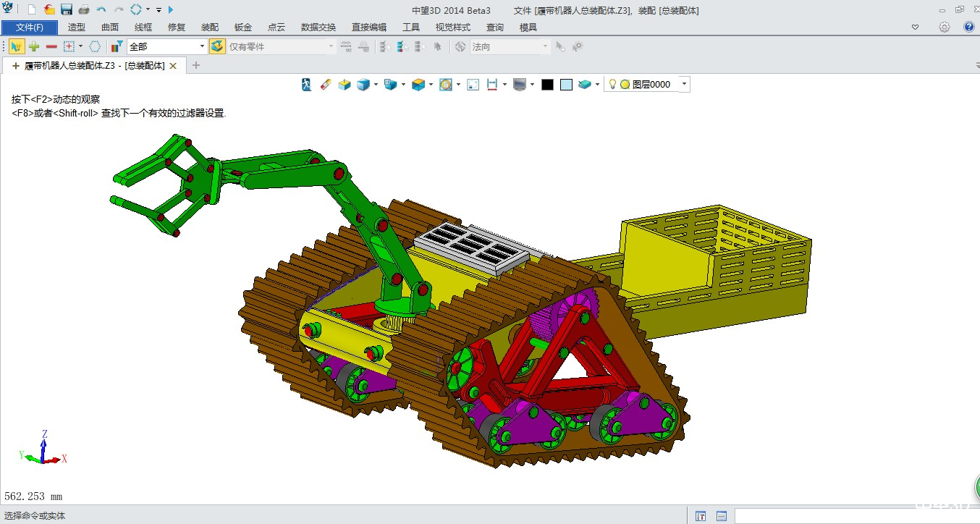Expand the 图层0000 layer dropdown
Image resolution: width=980 pixels, height=524 pixels.
[684, 85]
